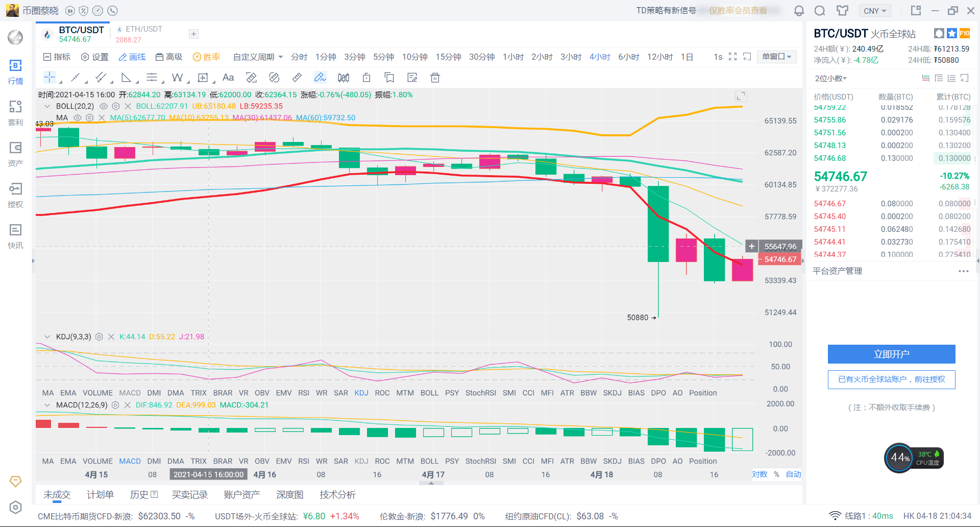Collapse the KDJ(9,3,3) indicator chevron

[x=47, y=337]
